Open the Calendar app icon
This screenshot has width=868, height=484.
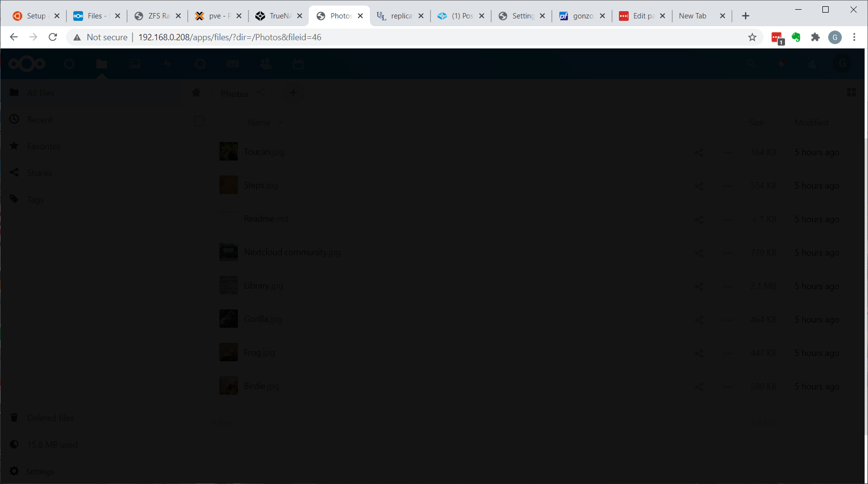point(298,64)
